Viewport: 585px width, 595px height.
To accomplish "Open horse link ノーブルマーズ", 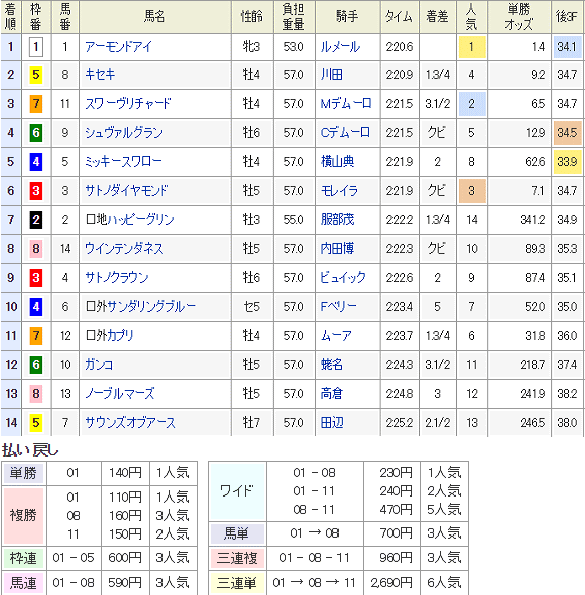I will 120,394.
